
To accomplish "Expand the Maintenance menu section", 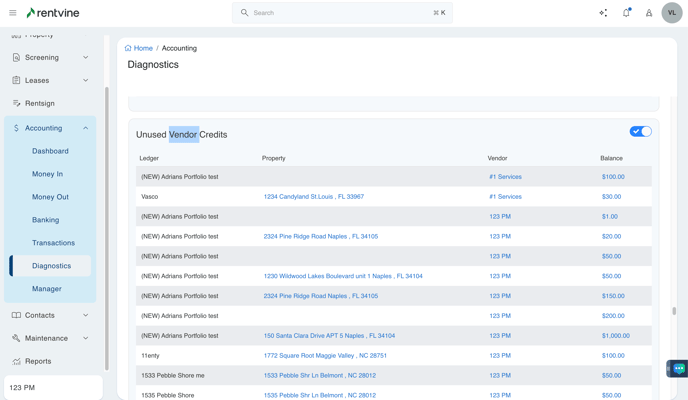I will pyautogui.click(x=85, y=338).
